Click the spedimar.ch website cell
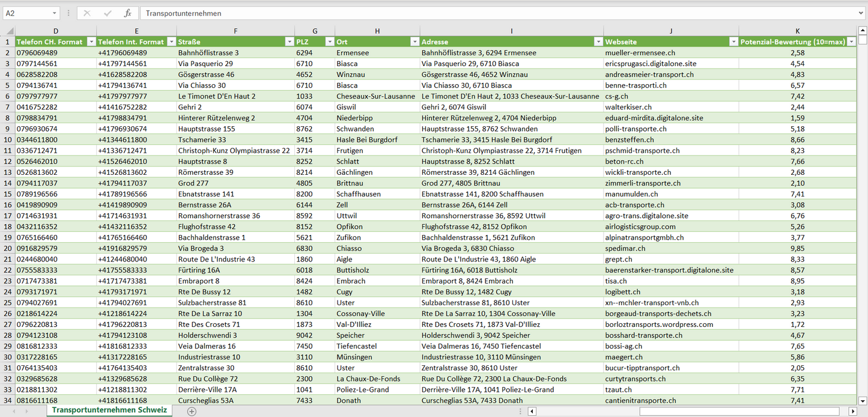The width and height of the screenshot is (868, 417). (625, 248)
